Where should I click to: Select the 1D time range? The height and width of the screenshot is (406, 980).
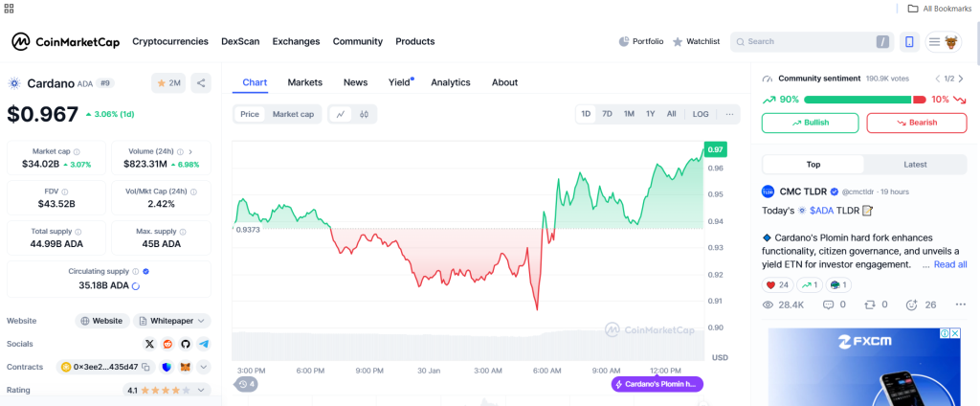coord(587,114)
